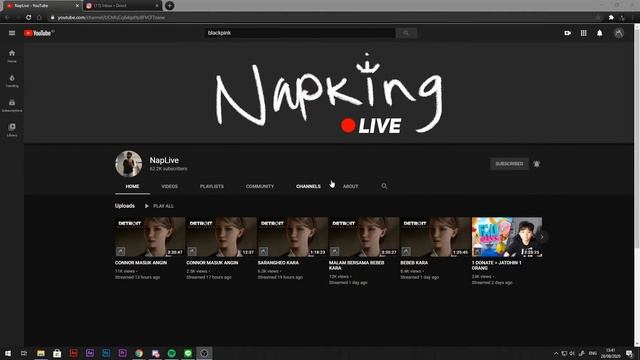Click the channel search magnifier icon
Viewport: 640px width, 360px height.
384,186
